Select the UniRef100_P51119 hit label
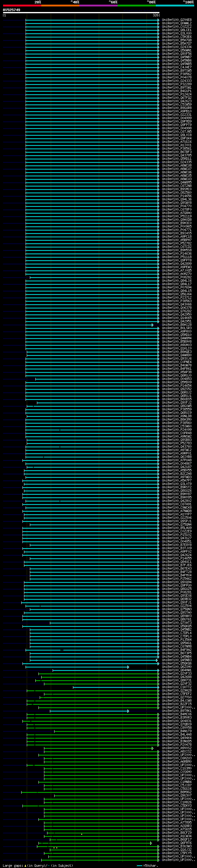This screenshot has width=197, height=868. 177,216
